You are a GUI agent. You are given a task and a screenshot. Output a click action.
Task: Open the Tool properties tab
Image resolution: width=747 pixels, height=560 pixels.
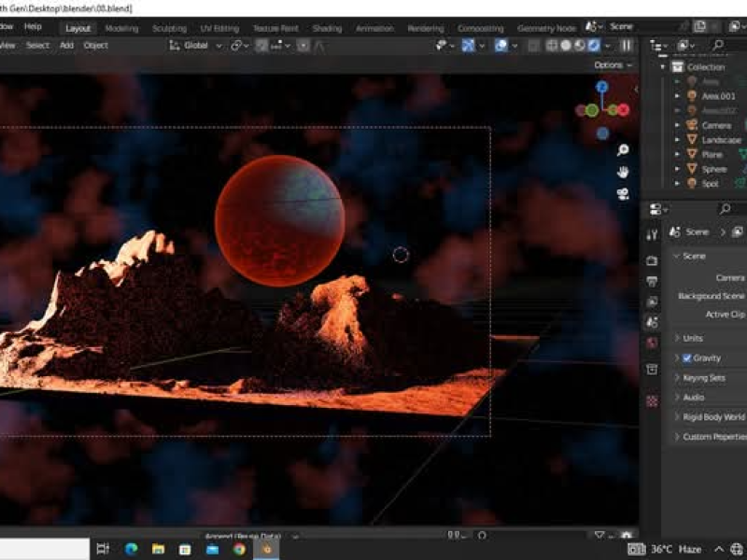[652, 234]
